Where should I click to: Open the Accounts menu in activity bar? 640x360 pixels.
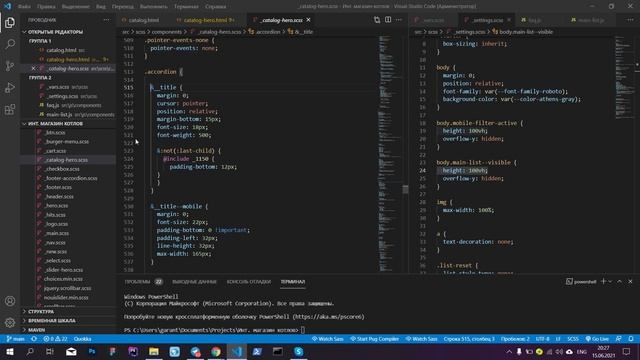click(10, 301)
